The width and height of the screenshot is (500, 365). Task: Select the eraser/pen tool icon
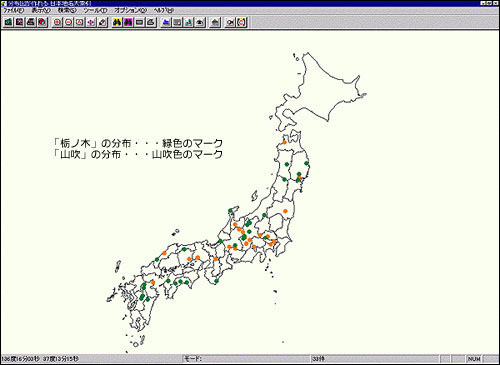click(x=102, y=22)
